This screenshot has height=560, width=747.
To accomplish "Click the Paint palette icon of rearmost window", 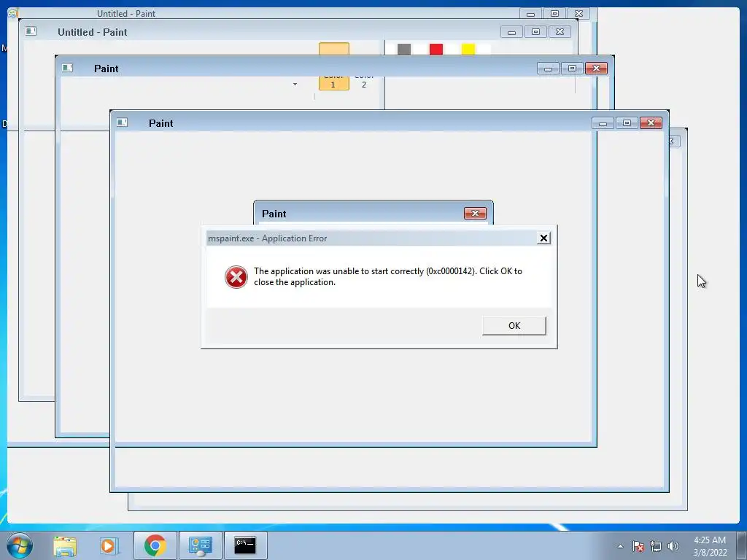I will 13,13.
